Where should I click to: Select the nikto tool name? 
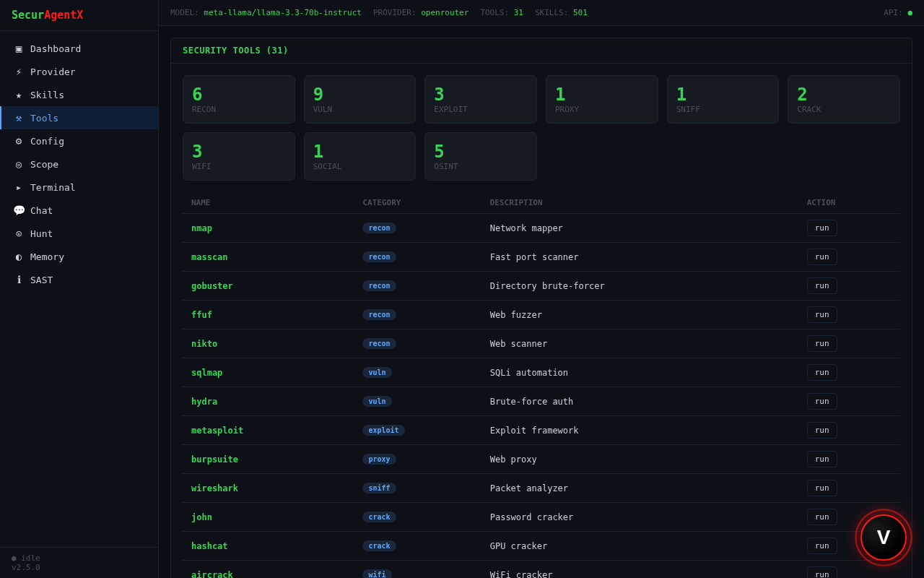(x=204, y=344)
